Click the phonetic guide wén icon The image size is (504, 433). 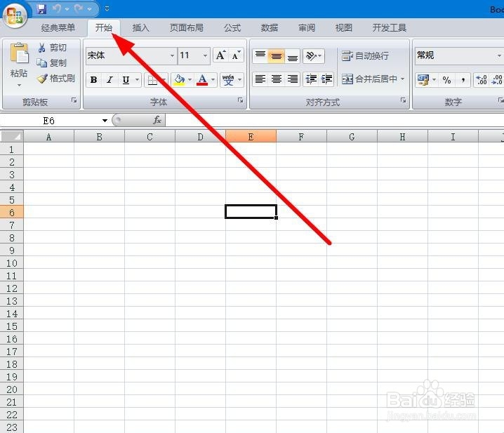coord(228,80)
